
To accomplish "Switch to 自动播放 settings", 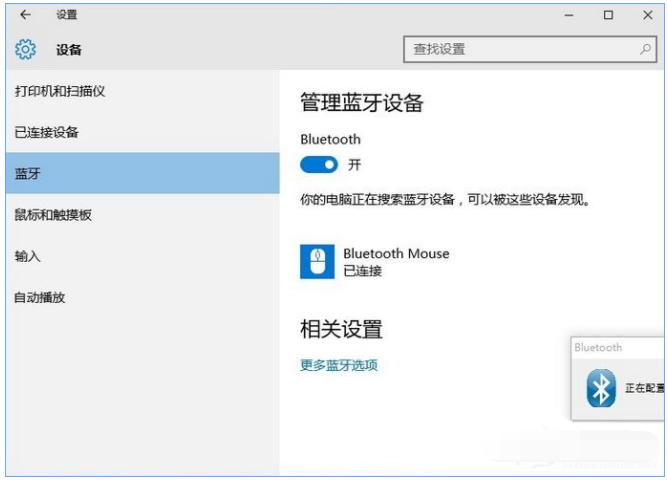I will pos(39,297).
